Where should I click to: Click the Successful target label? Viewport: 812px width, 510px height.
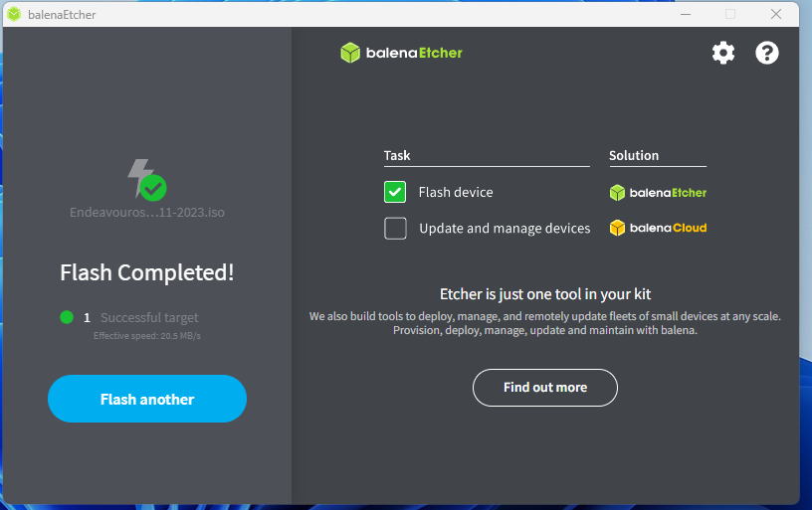[149, 317]
